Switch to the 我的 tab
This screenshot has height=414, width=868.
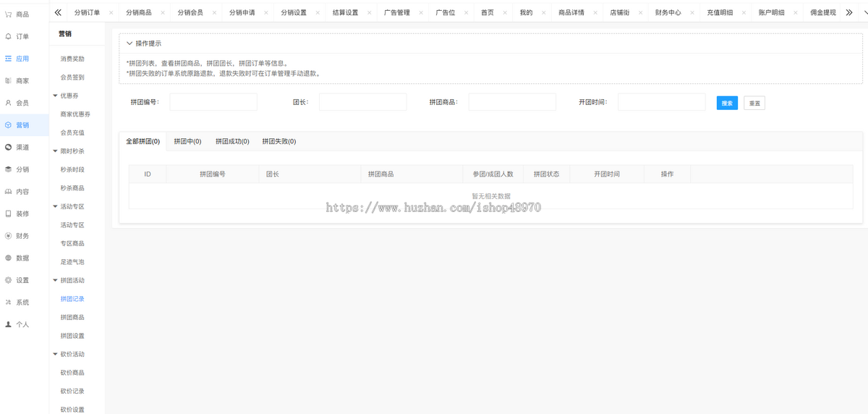526,13
